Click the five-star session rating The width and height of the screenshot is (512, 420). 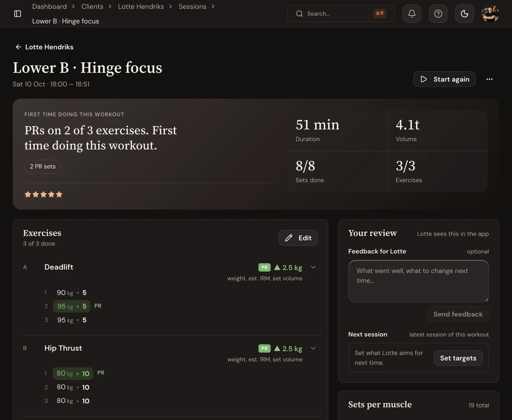tap(43, 195)
